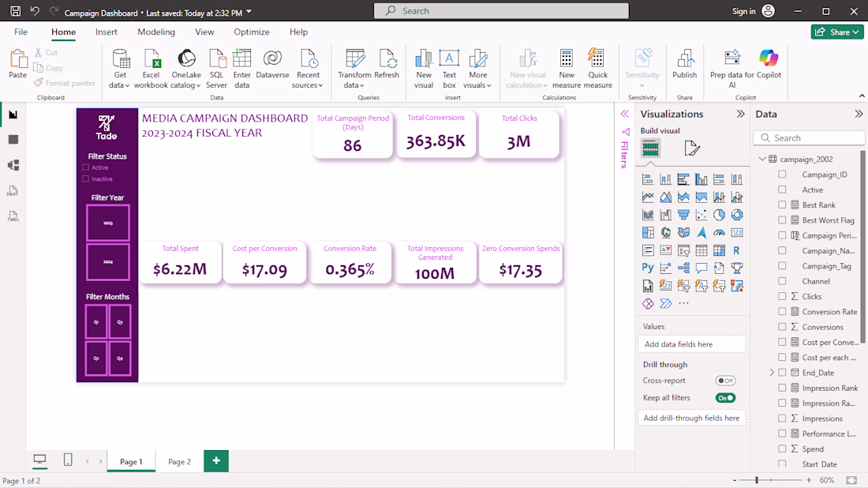Expand the End_Date field hierarchy

pos(772,373)
